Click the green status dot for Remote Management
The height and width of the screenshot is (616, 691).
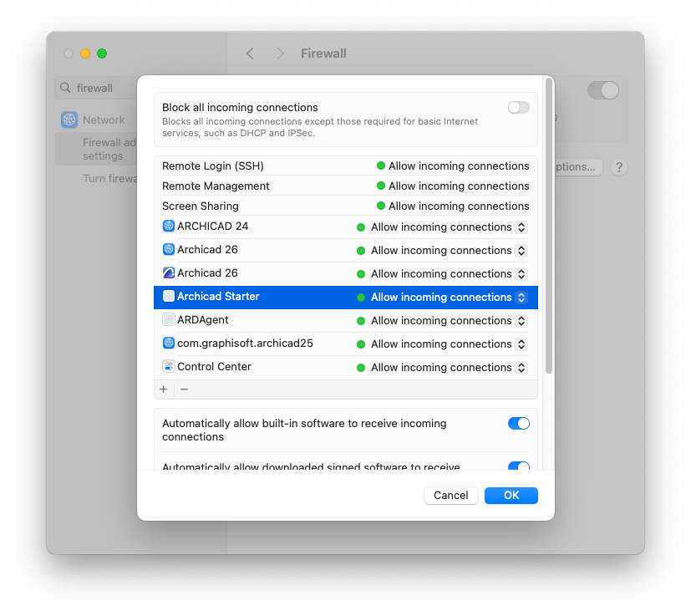coord(381,186)
